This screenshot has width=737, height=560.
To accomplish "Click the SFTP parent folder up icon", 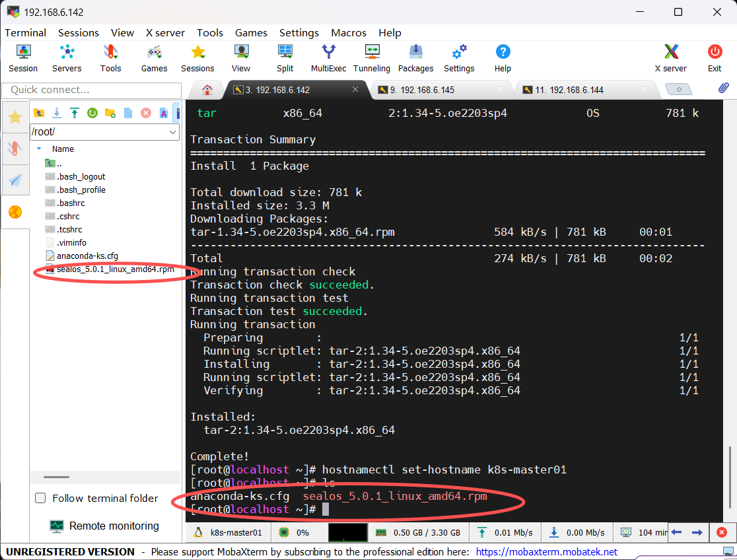I will 39,113.
